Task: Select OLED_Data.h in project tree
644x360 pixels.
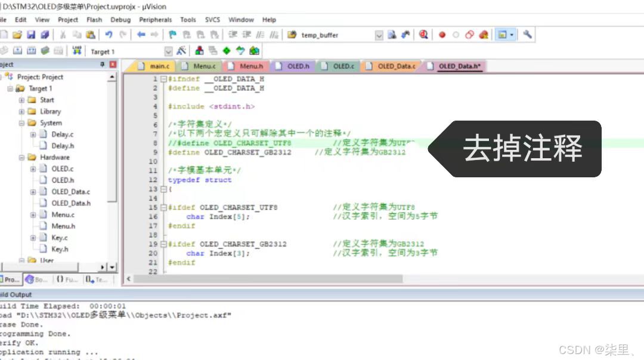Action: pos(70,203)
